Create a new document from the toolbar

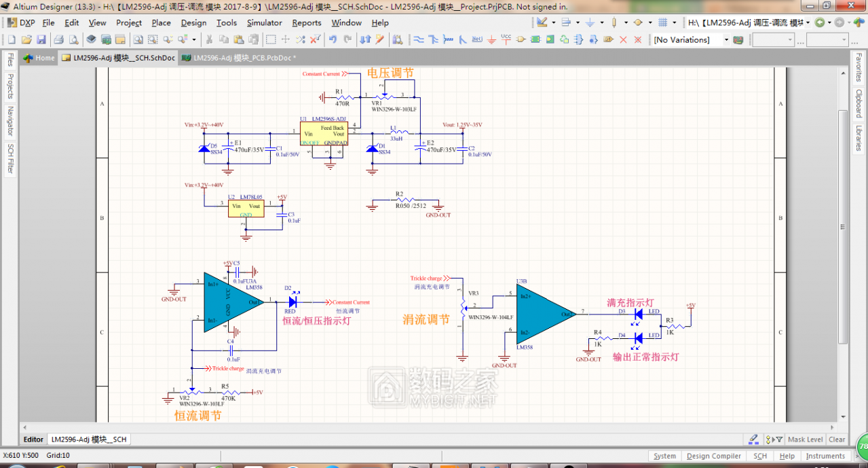coord(11,40)
